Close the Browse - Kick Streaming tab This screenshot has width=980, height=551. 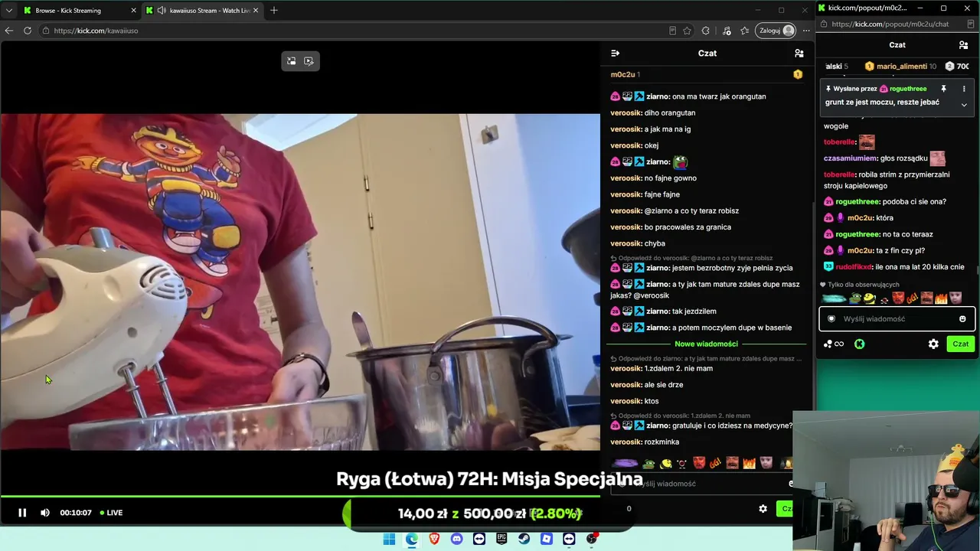(x=133, y=11)
